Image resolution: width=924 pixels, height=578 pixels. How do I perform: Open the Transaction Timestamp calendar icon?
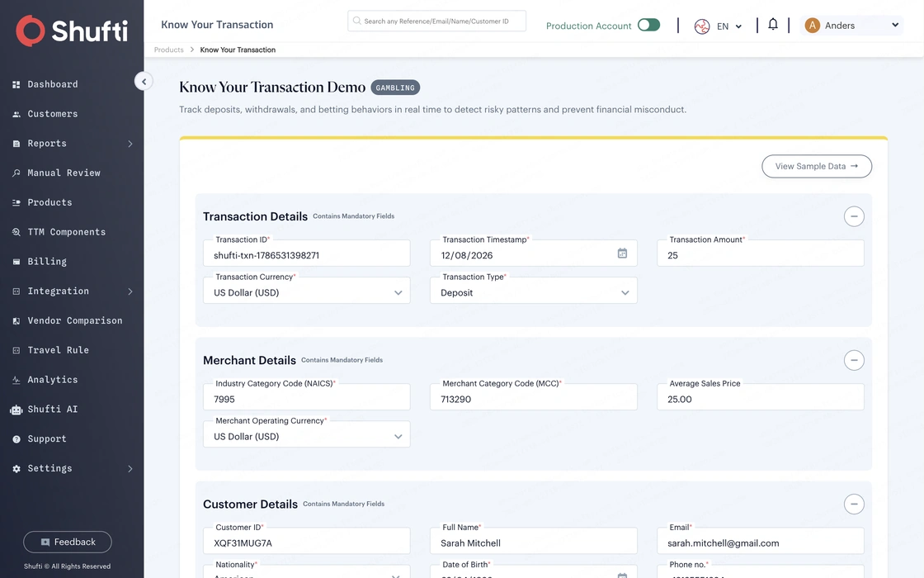[x=622, y=253]
